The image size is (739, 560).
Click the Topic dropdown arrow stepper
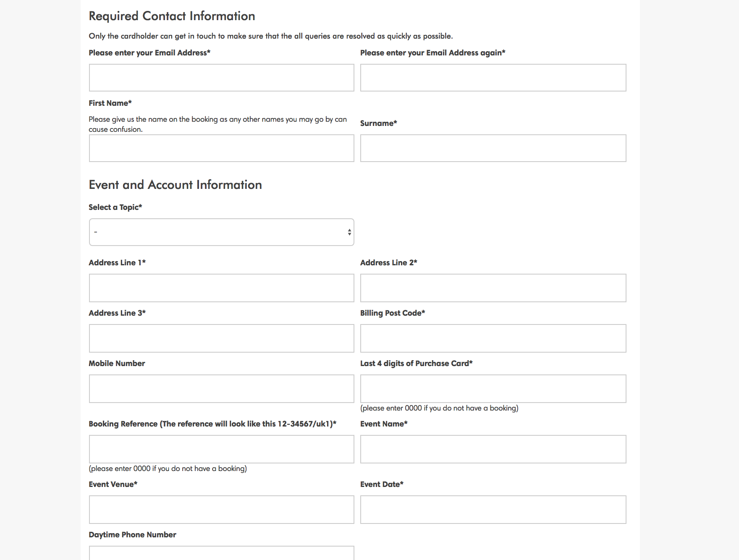[349, 232]
